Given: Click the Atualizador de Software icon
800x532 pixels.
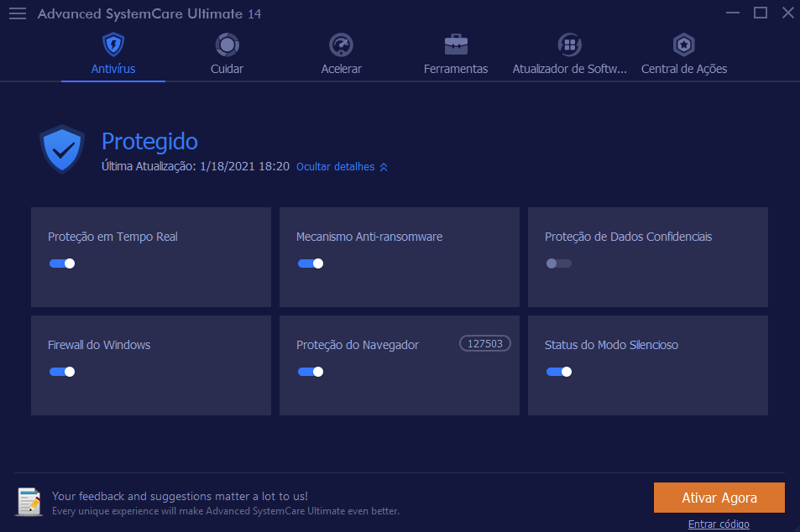Looking at the screenshot, I should 570,44.
